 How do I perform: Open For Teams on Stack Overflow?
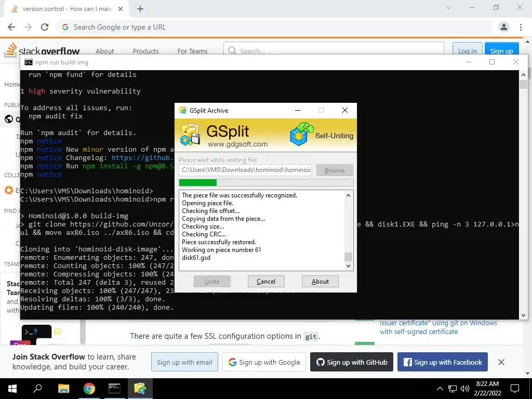[x=192, y=51]
